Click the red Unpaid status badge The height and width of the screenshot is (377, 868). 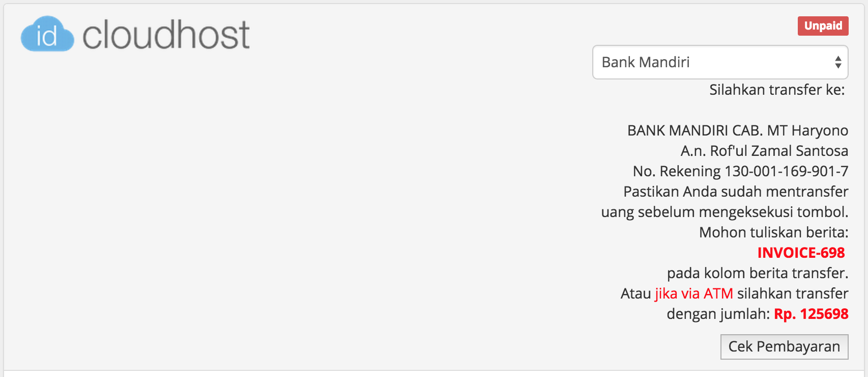click(823, 25)
